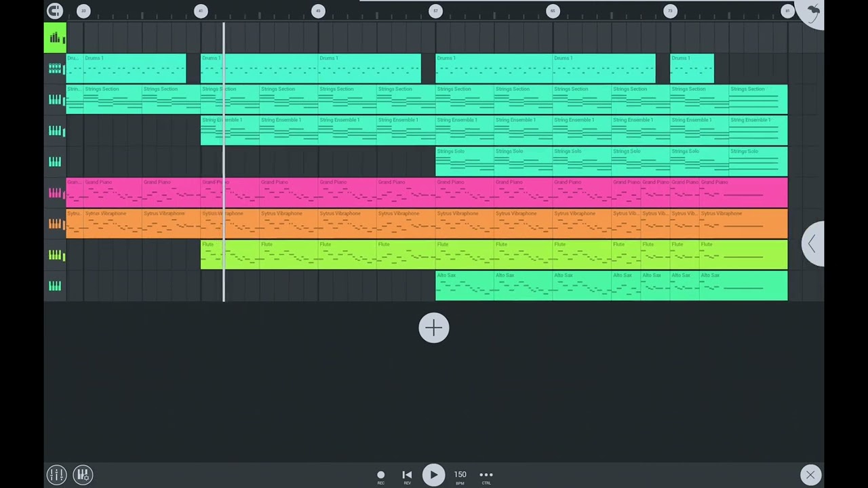This screenshot has height=488, width=868.
Task: Select the first Alto Sax clip
Action: (465, 287)
